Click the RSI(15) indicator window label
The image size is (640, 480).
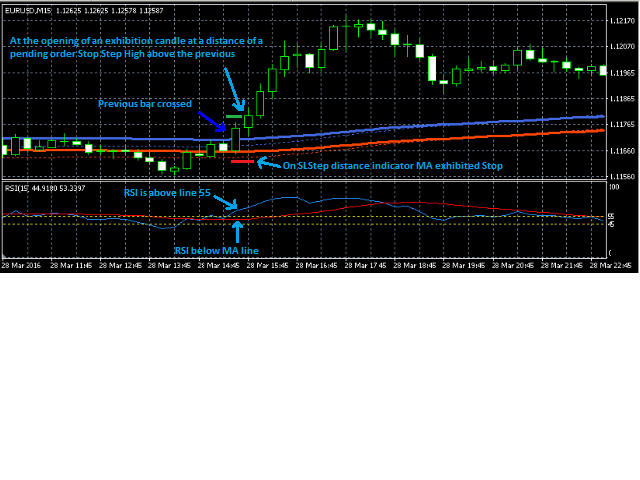point(16,187)
